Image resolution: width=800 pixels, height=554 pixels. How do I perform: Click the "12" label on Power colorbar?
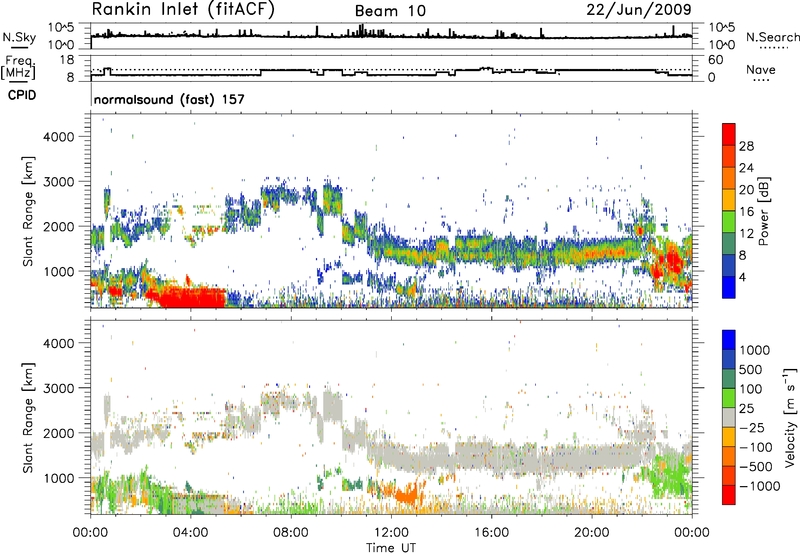(746, 234)
